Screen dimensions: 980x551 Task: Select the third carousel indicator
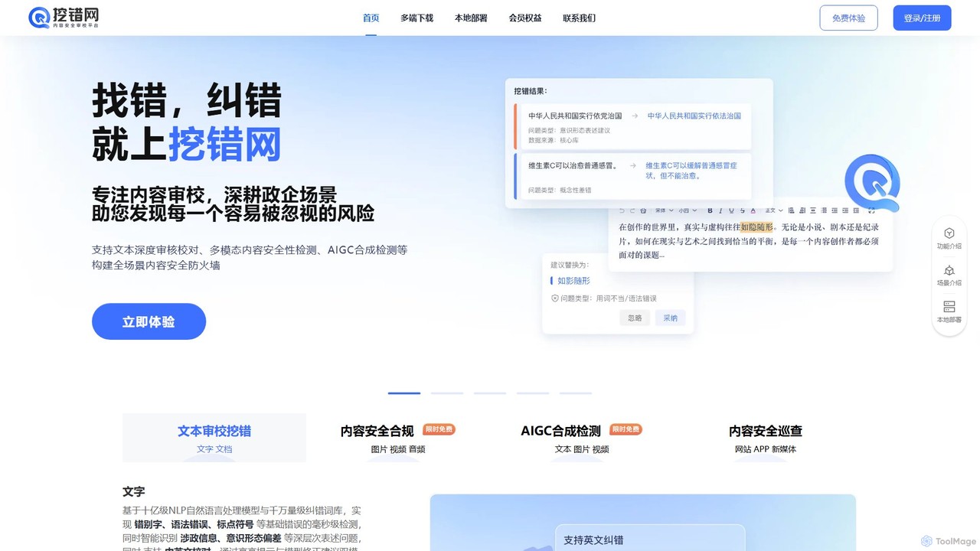[x=490, y=393]
